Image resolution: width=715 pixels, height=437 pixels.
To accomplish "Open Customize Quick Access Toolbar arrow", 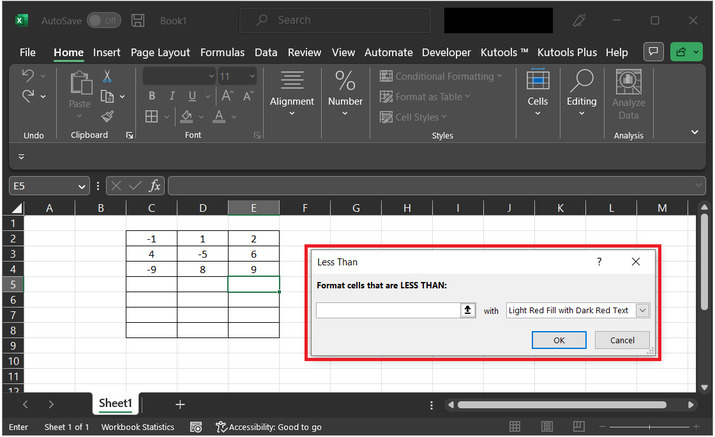I will [21, 156].
